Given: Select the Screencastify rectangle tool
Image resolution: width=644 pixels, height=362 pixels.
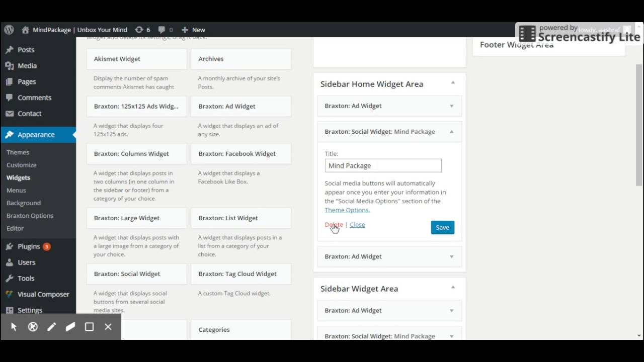Looking at the screenshot, I should 89,327.
